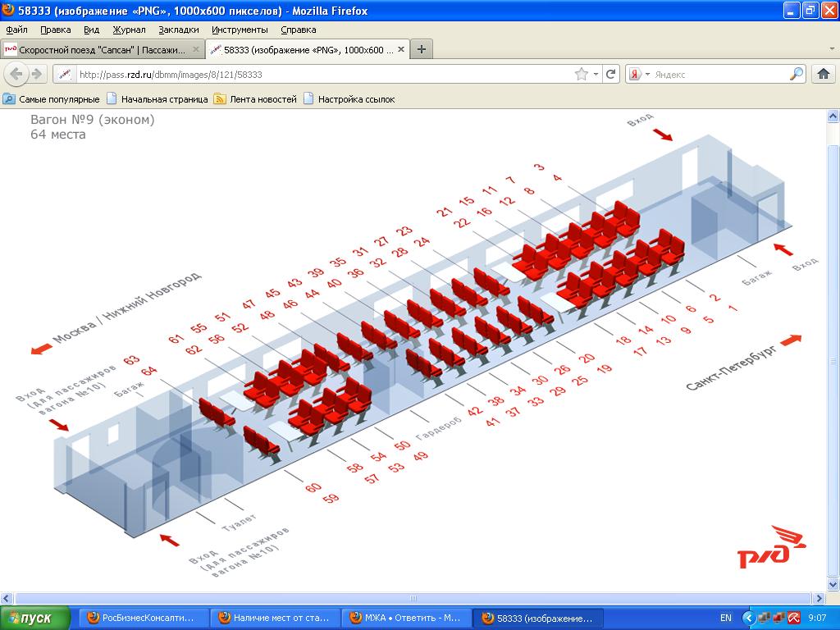
Task: Close the 58333 PNG image tab
Action: pos(400,49)
